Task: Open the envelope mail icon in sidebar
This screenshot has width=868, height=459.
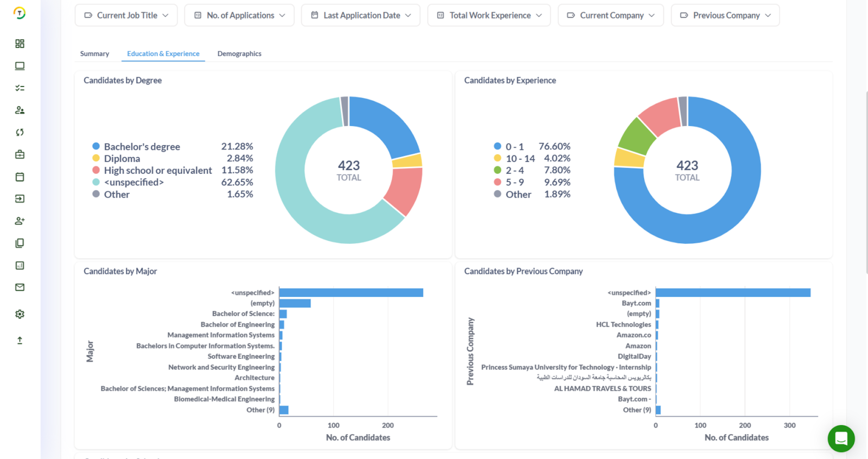Action: pos(20,288)
